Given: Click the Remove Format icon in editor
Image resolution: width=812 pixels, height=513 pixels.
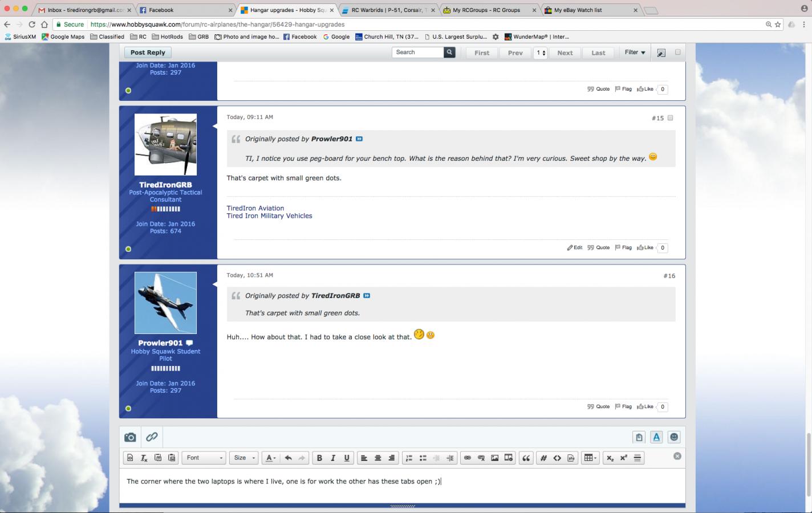Looking at the screenshot, I should pyautogui.click(x=144, y=458).
